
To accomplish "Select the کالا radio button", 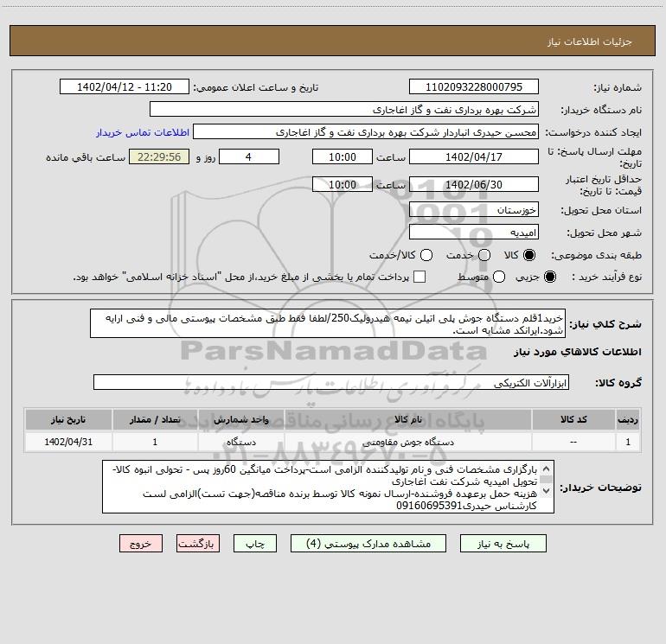I will click(529, 255).
